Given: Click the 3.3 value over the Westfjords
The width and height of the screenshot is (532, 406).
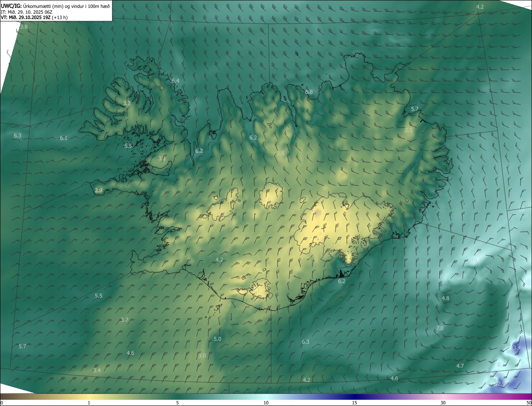Looking at the screenshot, I should [x=127, y=103].
